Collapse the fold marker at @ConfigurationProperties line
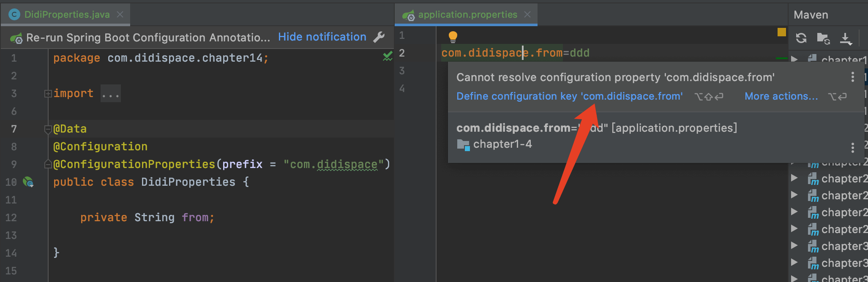Viewport: 868px width, 282px height. point(48,165)
